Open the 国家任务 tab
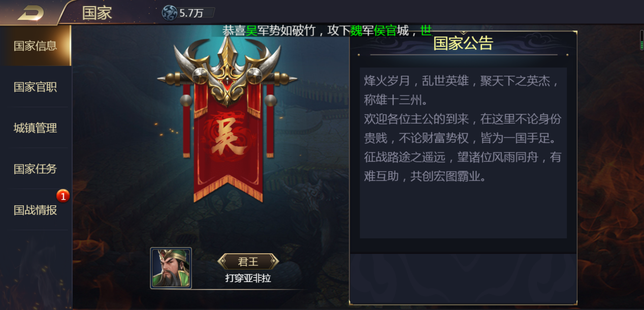Viewport: 644px width, 310px height. [35, 169]
